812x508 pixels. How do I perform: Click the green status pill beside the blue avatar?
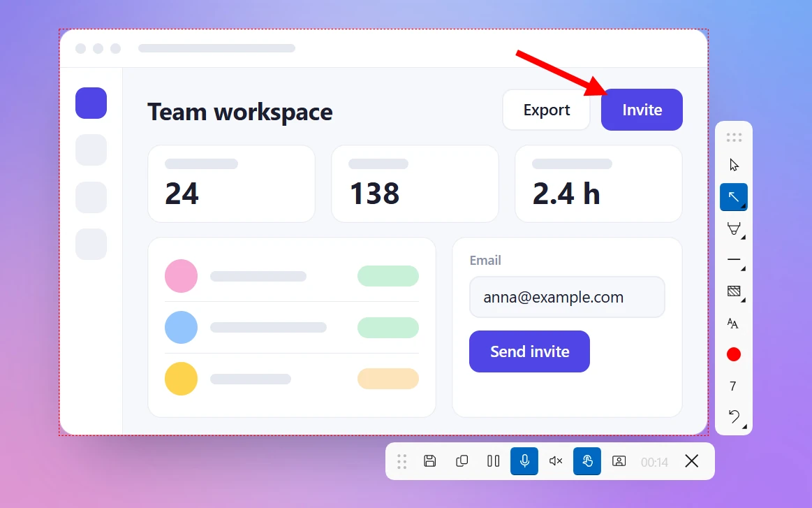[x=388, y=328]
